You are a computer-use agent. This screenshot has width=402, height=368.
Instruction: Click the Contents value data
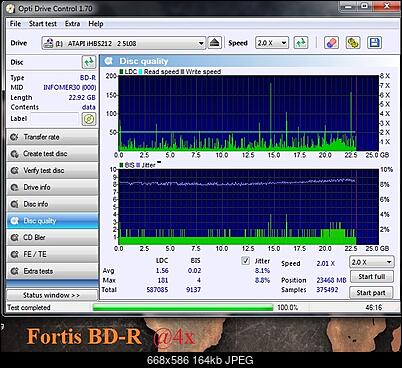point(89,107)
